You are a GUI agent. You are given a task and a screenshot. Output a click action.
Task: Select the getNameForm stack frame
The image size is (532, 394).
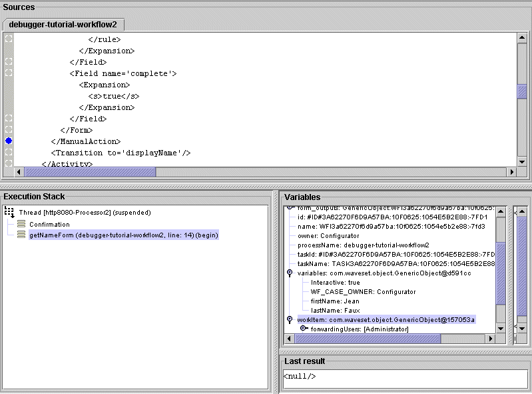click(124, 235)
